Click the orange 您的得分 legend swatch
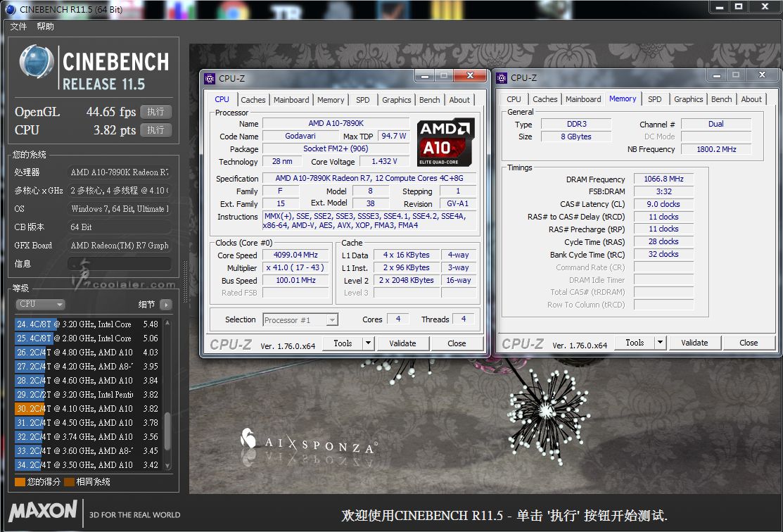The height and width of the screenshot is (532, 783). (20, 482)
